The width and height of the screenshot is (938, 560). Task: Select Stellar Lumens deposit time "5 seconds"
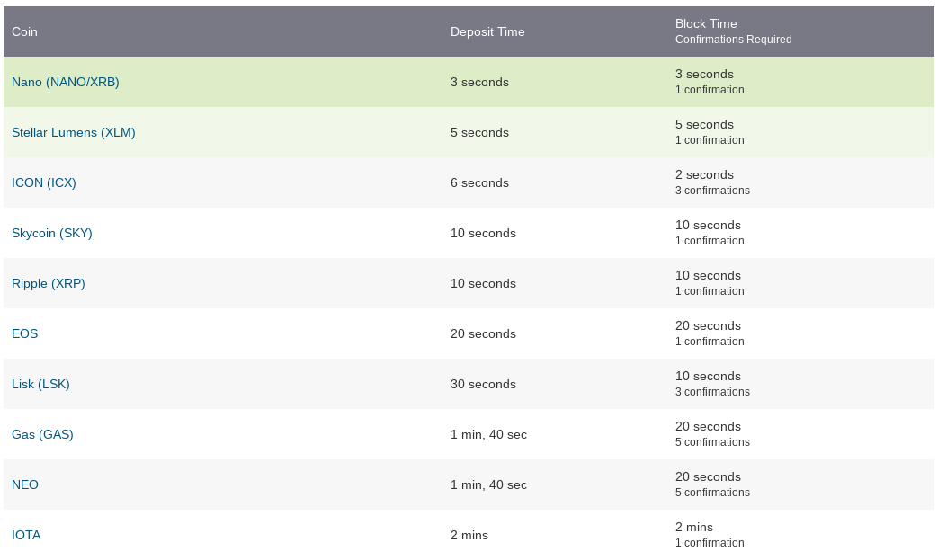[x=479, y=132]
